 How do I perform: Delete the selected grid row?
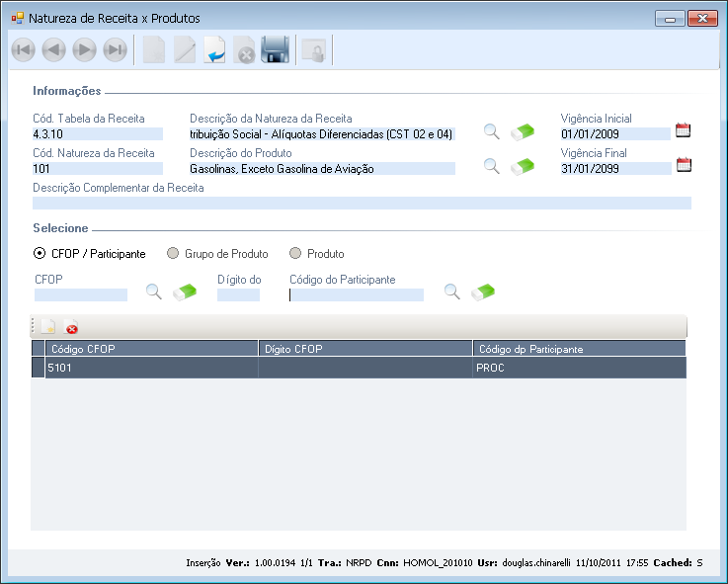[x=72, y=328]
